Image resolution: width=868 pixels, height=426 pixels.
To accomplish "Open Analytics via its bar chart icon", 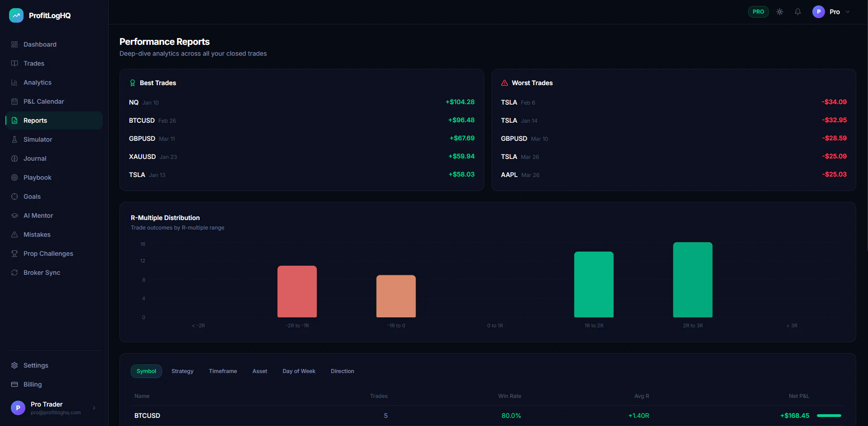I will [x=14, y=82].
